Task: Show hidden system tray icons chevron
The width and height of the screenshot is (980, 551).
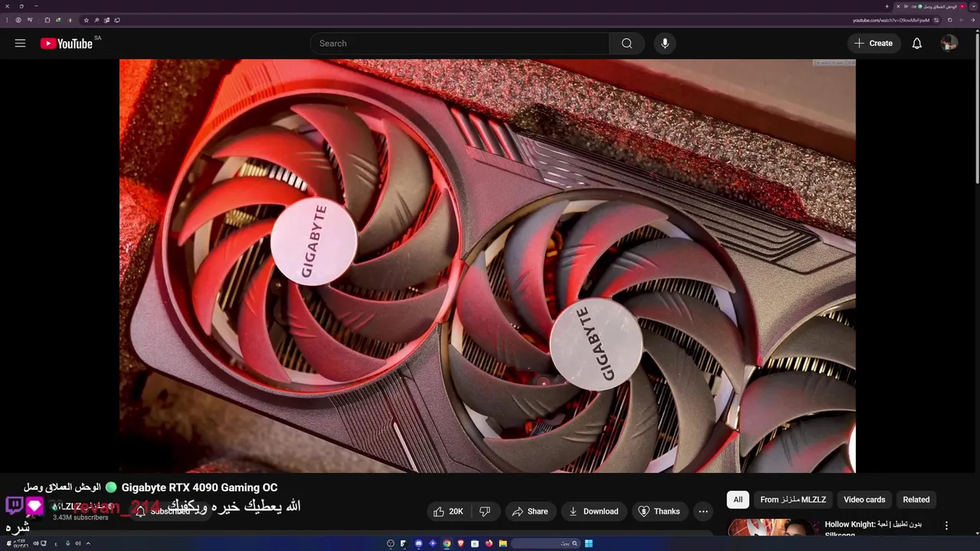Action: point(88,543)
